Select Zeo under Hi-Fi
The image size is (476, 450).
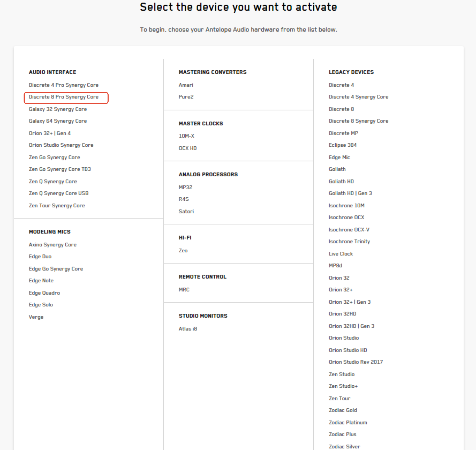[183, 251]
